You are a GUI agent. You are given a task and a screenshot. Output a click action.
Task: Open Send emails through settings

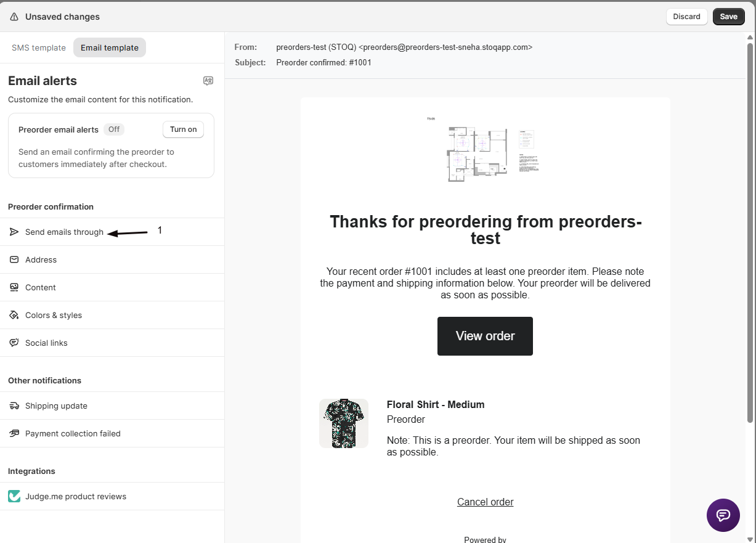tap(112, 232)
